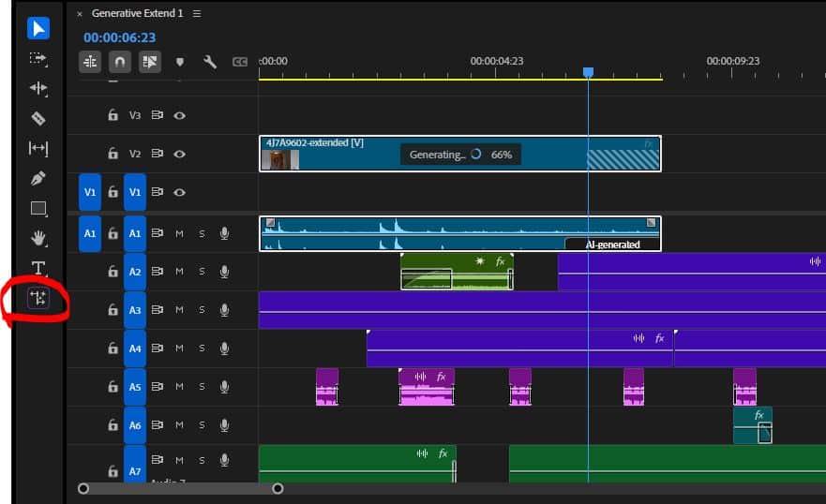Click the AI-generated label on audio clip
The width and height of the screenshot is (826, 504).
pyautogui.click(x=612, y=245)
